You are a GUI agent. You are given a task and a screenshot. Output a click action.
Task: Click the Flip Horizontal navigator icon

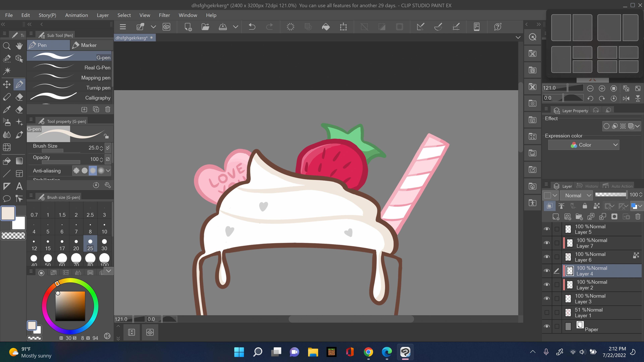[x=626, y=98]
